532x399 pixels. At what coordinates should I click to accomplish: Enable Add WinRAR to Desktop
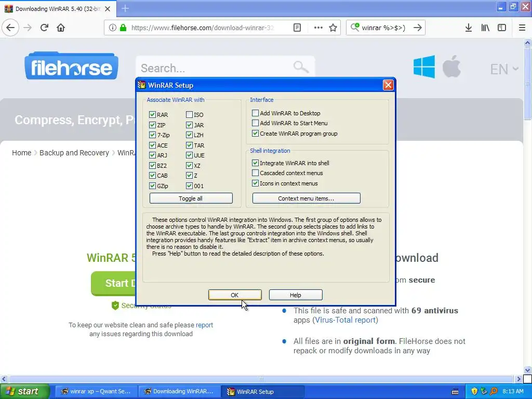point(255,113)
